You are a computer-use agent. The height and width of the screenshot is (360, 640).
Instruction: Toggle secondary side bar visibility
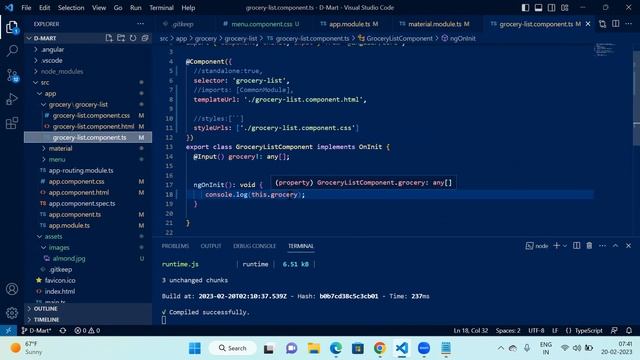tap(552, 7)
